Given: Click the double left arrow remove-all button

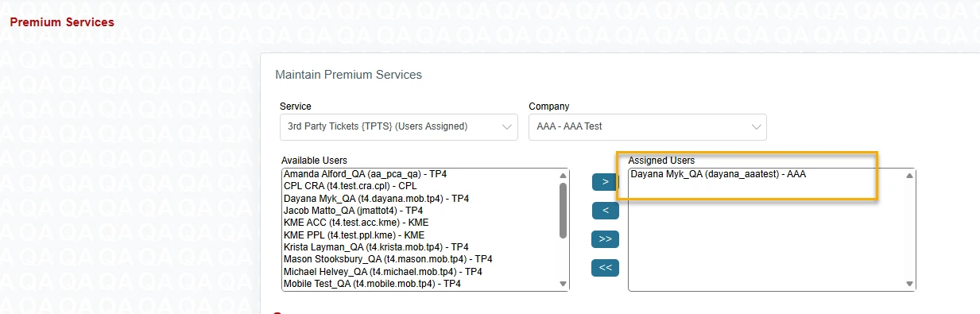Looking at the screenshot, I should pyautogui.click(x=605, y=268).
